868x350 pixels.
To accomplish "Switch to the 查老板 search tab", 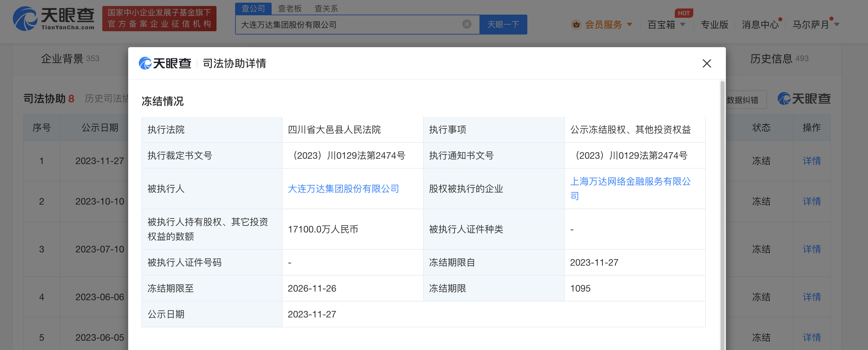I will pyautogui.click(x=290, y=8).
